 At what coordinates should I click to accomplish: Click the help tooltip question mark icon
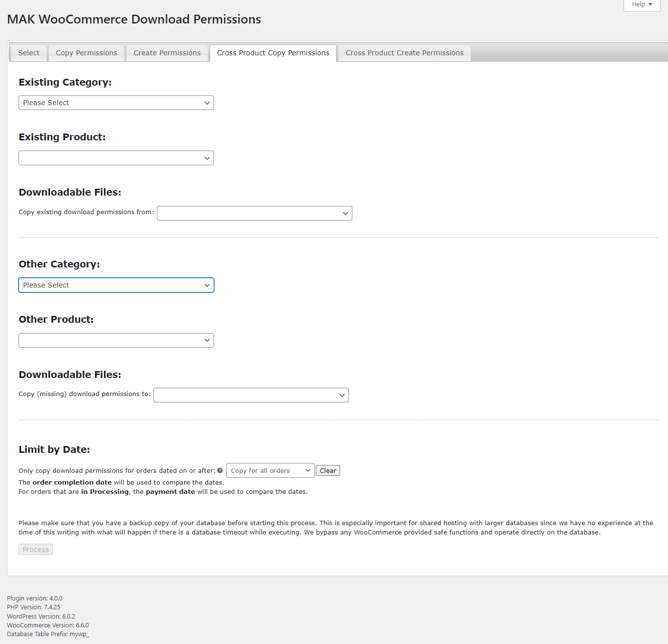(x=220, y=471)
